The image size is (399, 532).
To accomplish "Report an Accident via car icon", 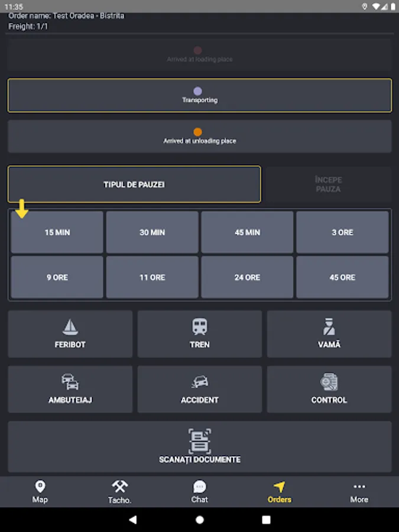I will [200, 382].
